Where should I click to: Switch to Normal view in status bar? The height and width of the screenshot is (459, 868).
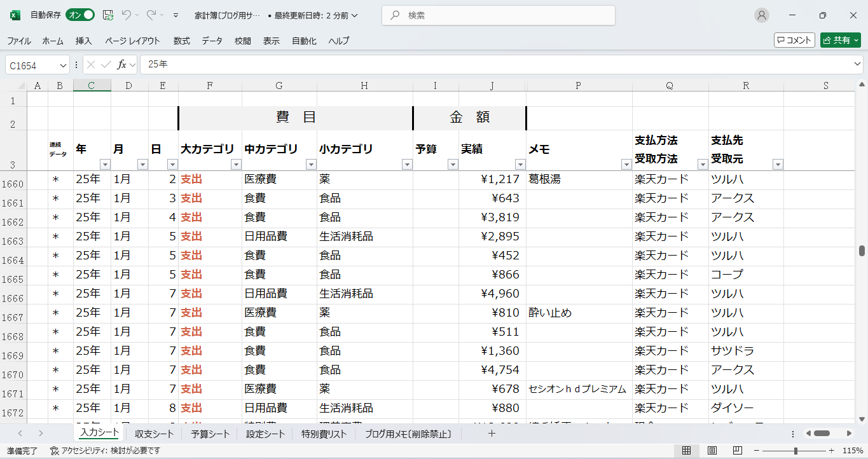686,451
